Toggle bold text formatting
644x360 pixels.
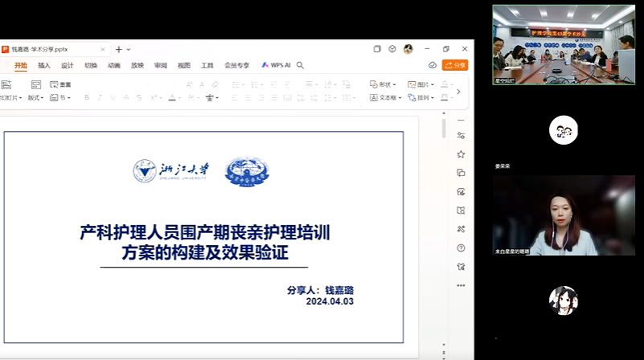87,98
